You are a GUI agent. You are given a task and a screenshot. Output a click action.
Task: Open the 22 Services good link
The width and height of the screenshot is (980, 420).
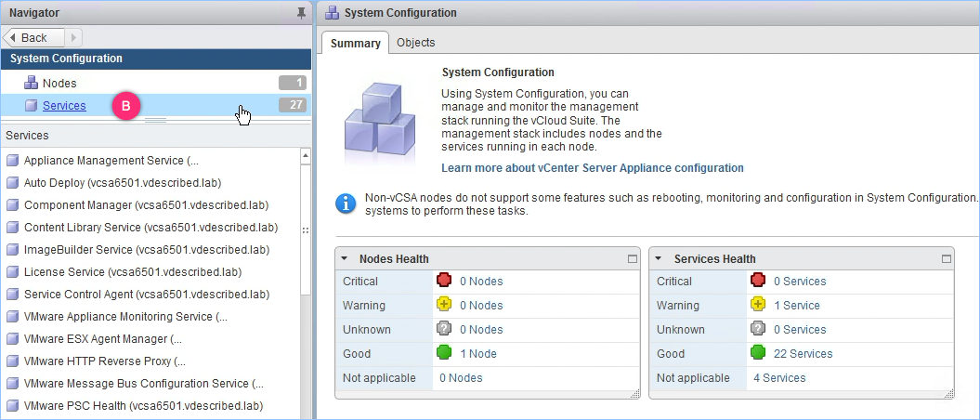click(x=804, y=354)
